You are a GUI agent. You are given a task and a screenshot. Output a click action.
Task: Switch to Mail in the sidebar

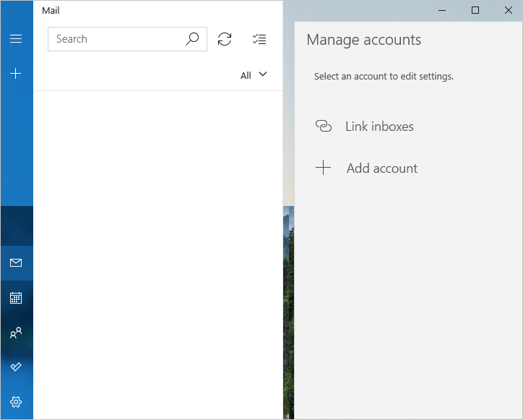pos(16,263)
